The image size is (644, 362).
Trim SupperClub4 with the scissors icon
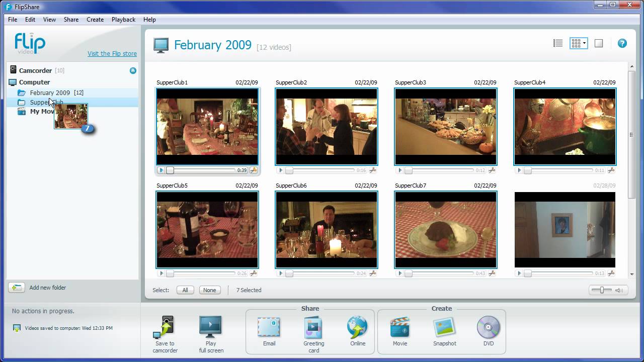pyautogui.click(x=611, y=170)
